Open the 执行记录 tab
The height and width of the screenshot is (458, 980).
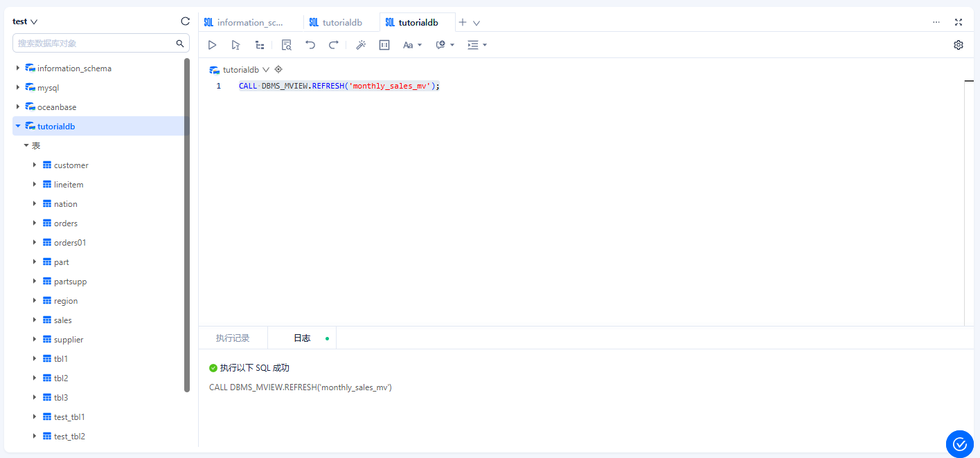tap(233, 338)
